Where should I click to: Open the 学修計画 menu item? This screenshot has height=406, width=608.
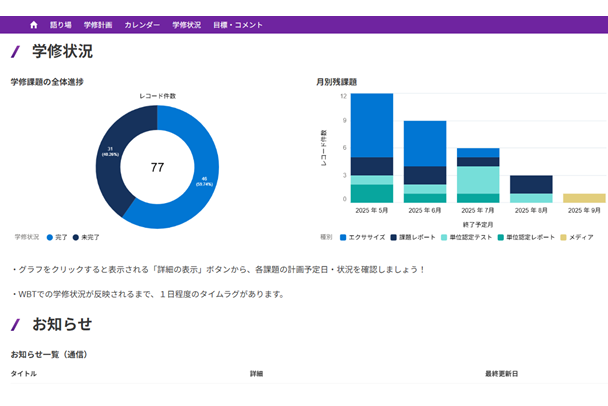pos(98,25)
